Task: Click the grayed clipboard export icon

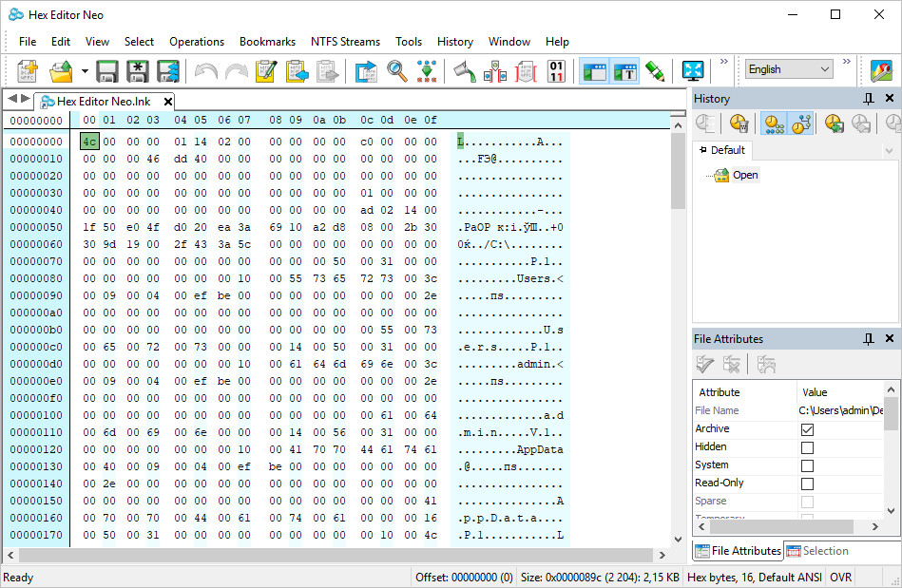Action: click(327, 71)
